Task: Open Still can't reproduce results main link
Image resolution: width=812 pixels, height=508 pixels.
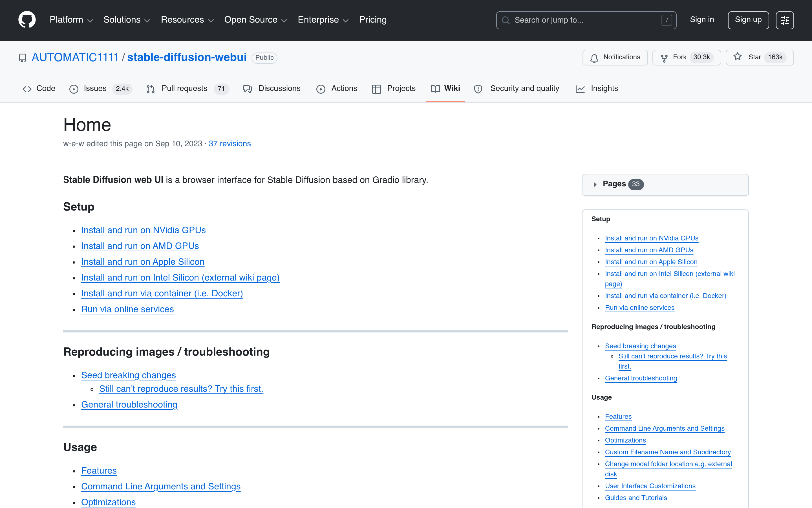Action: [181, 389]
